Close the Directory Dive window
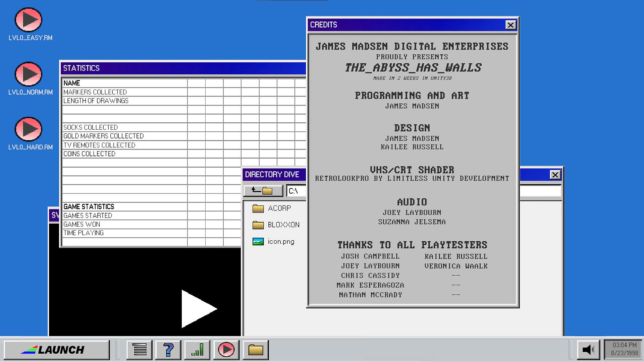 coord(555,175)
